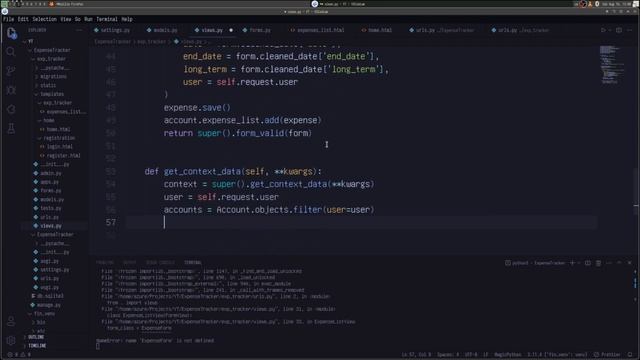Open register.html in the explorer
This screenshot has width=640, height=360.
tap(63, 156)
